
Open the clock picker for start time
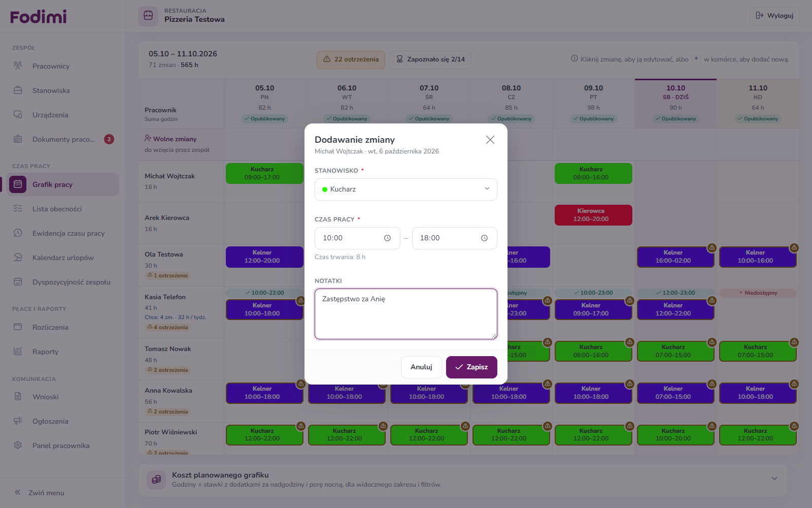(x=387, y=238)
